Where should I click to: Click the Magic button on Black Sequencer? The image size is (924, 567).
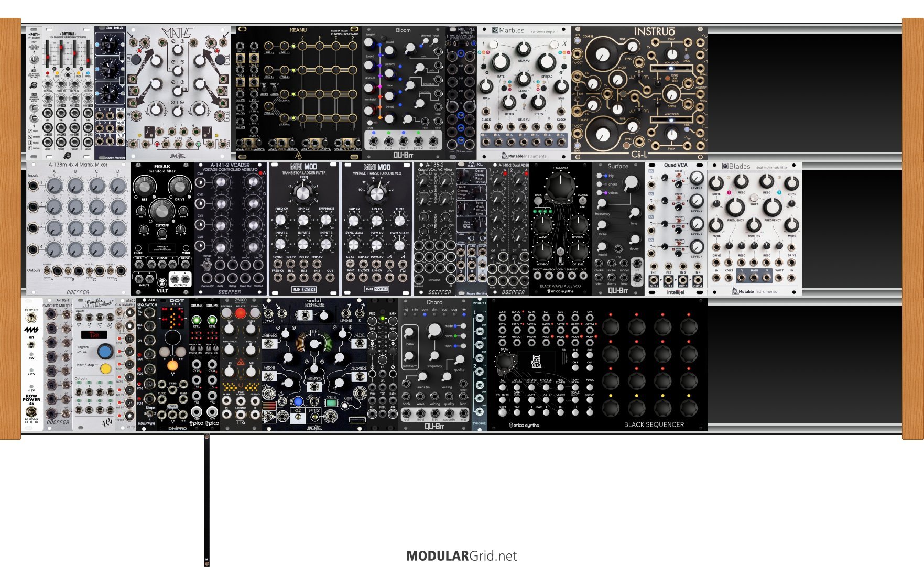point(590,387)
